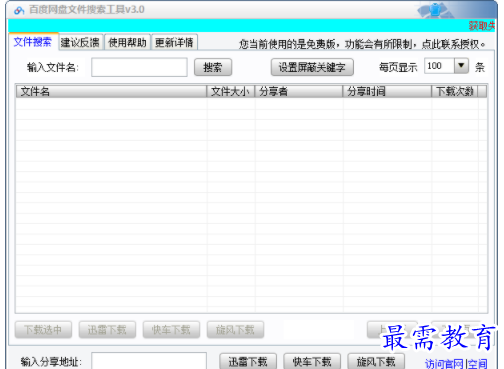Open the 建议反馈 tab
The width and height of the screenshot is (504, 369).
pos(80,42)
